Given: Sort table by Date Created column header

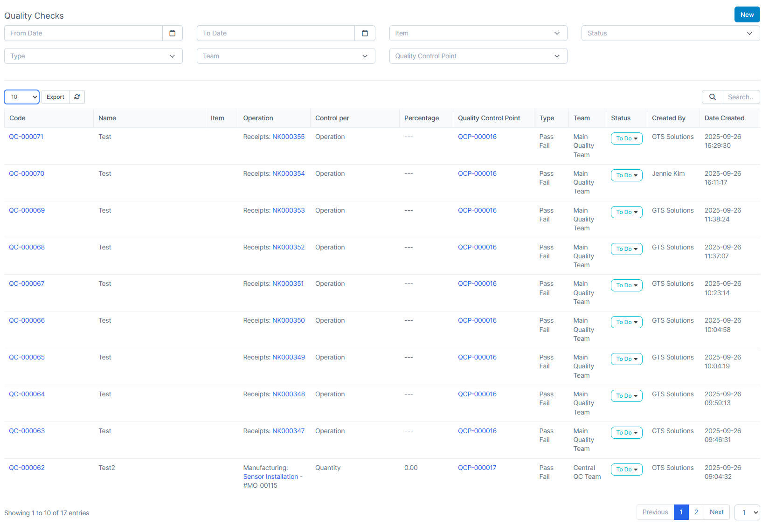Looking at the screenshot, I should tap(724, 118).
